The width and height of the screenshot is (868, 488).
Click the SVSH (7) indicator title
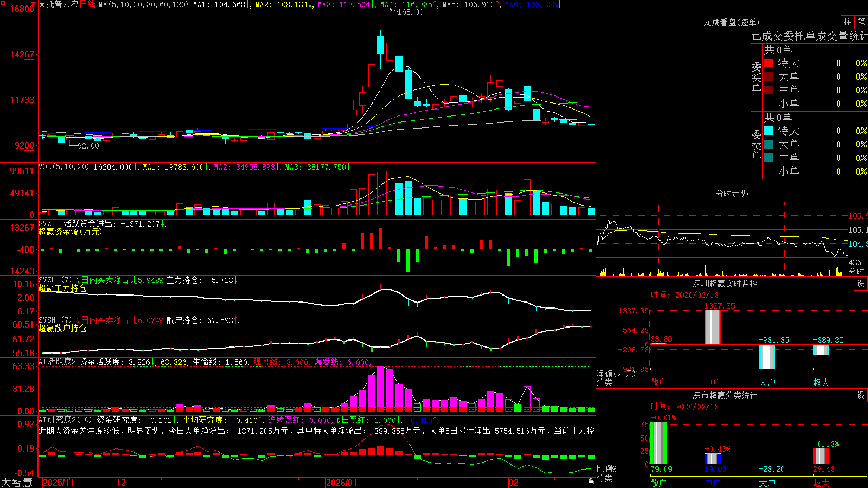coord(55,320)
